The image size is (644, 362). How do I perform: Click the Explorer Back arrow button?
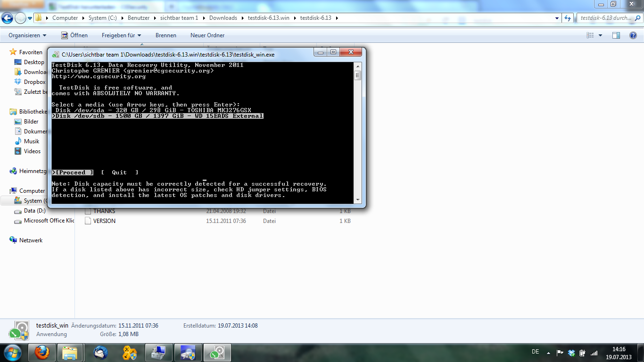(8, 18)
